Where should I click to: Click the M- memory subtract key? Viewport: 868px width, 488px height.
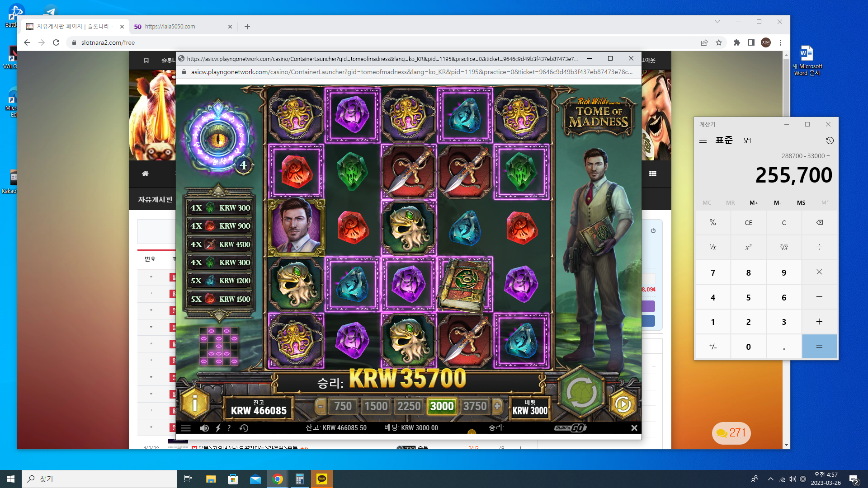point(778,202)
